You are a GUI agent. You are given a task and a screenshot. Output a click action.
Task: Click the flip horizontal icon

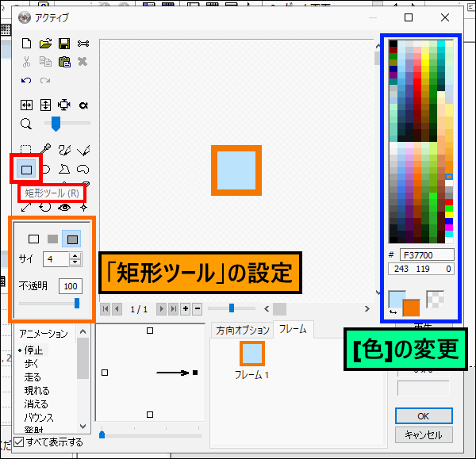click(x=26, y=105)
